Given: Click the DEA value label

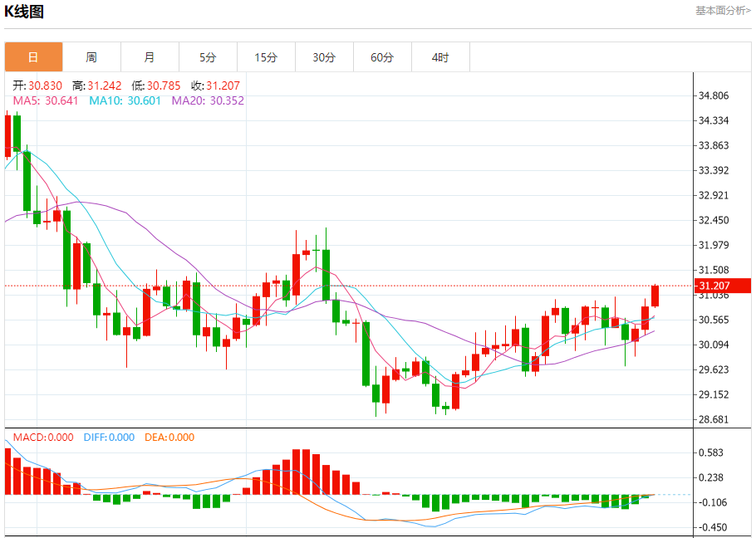Looking at the screenshot, I should (x=169, y=438).
